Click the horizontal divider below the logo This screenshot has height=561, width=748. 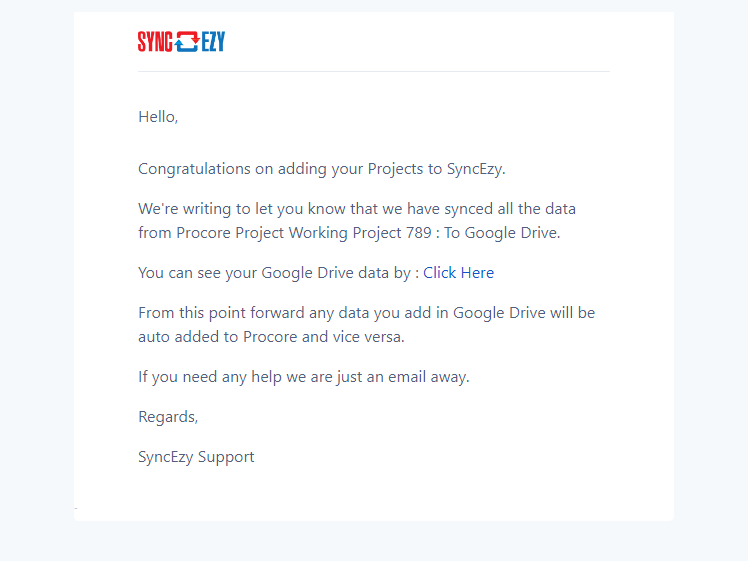(374, 72)
